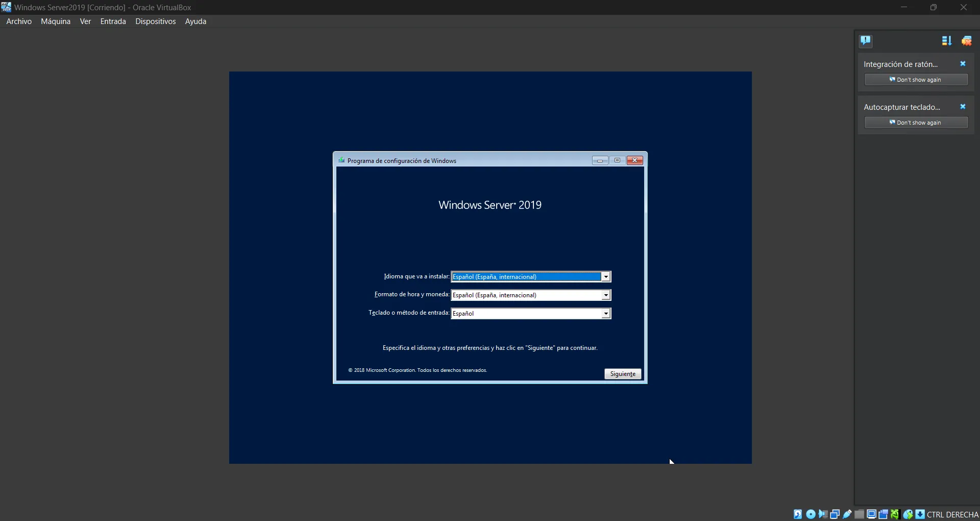Toggle the notification center speech bubble icon

[x=866, y=41]
